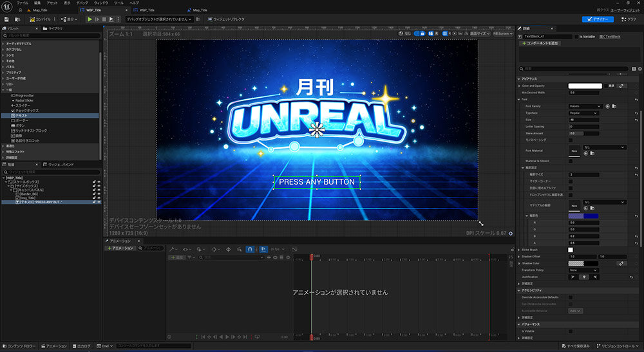
Task: Open the Typeface Regular dropdown
Action: coord(583,113)
